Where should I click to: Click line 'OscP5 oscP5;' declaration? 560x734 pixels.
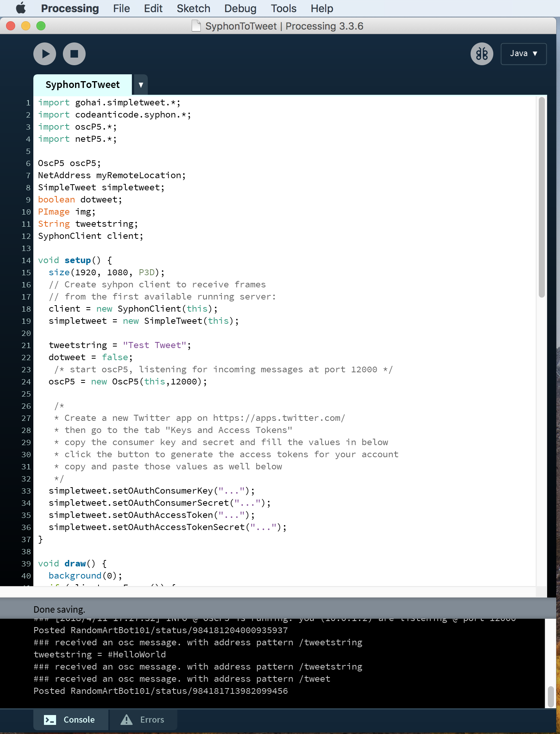point(69,163)
